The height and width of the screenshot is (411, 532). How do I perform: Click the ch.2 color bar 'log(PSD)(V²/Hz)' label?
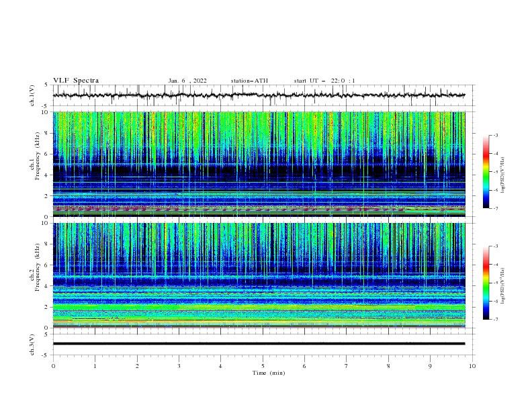[503, 286]
